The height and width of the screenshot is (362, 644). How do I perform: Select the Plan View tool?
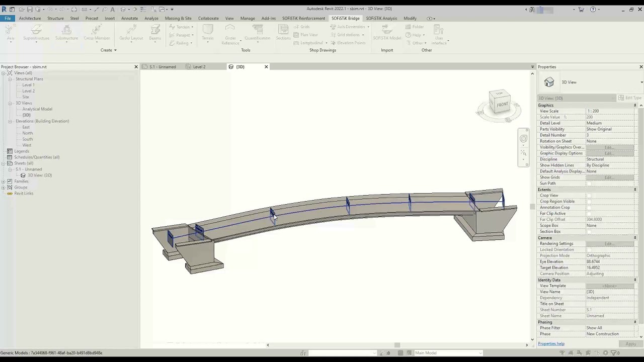(x=306, y=35)
